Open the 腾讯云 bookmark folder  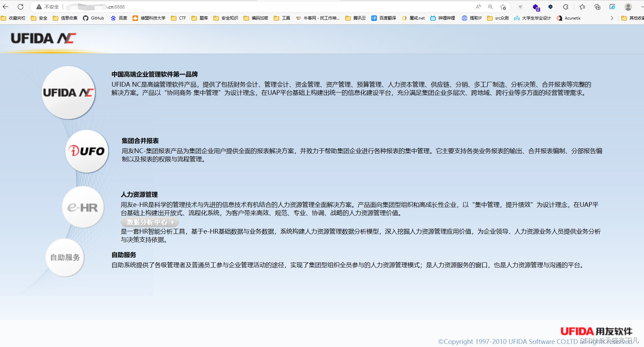click(356, 18)
